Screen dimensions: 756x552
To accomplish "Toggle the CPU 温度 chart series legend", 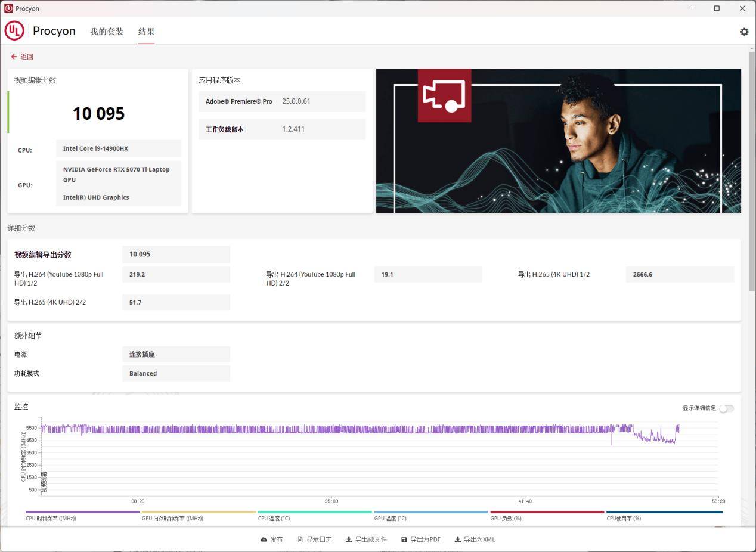I will (275, 518).
